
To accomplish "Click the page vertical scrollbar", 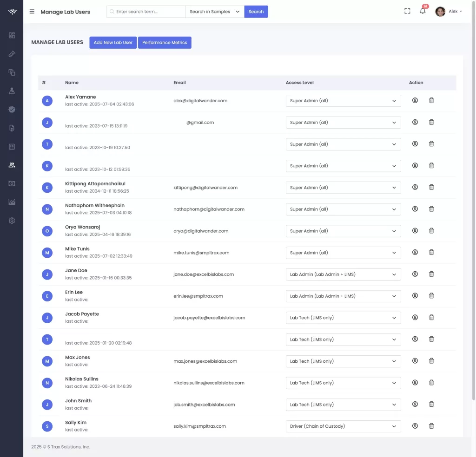I will 474,200.
